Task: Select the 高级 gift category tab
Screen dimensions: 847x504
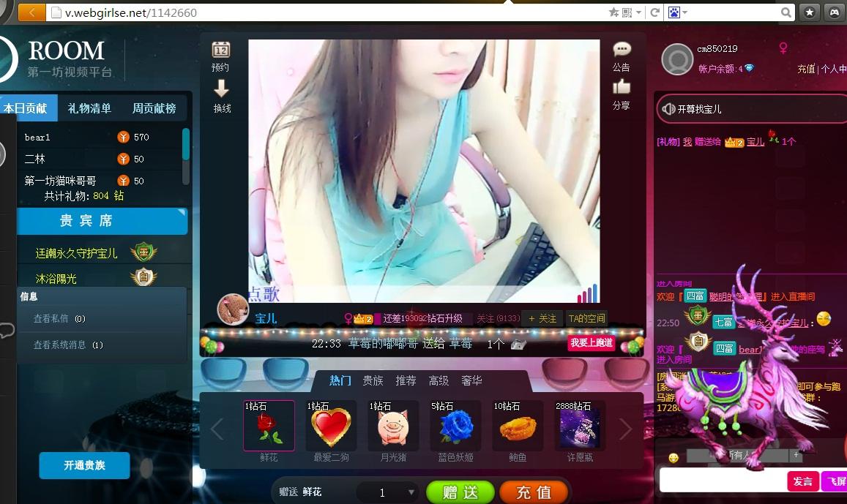Action: [x=439, y=380]
